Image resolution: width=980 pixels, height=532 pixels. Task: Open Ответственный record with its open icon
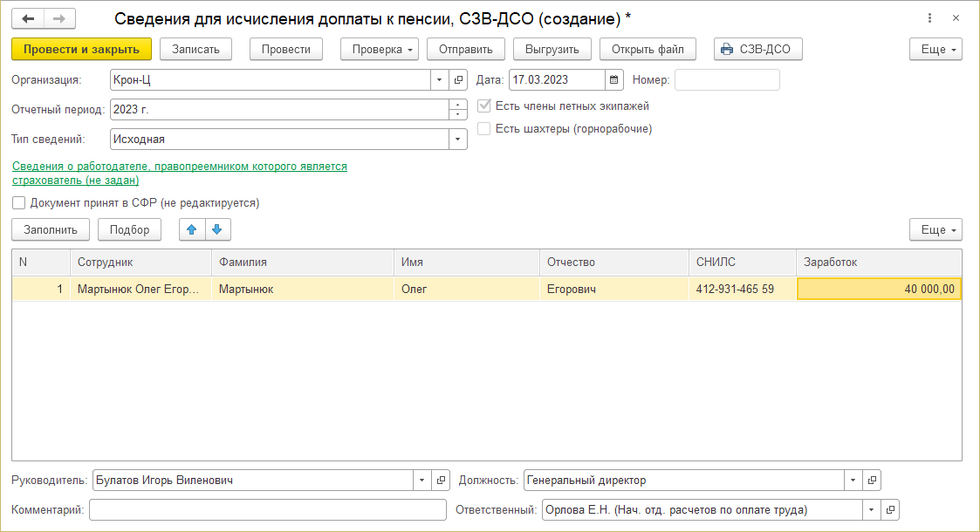(890, 510)
